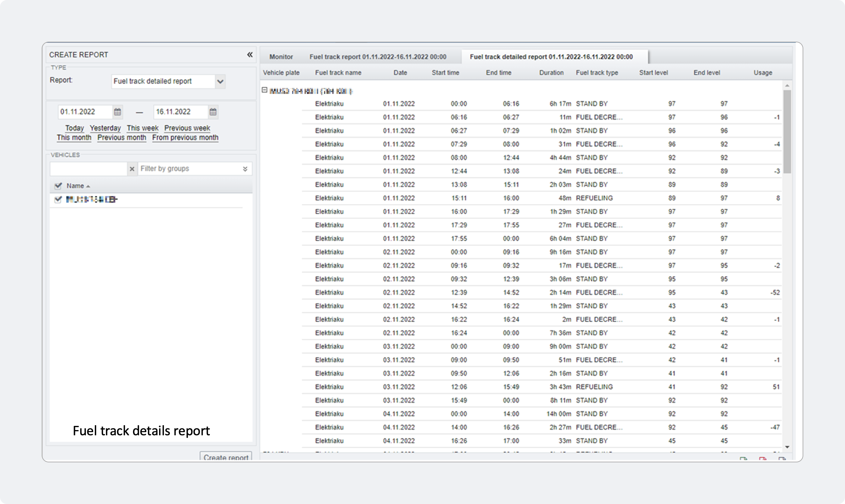Clear the vehicle search field
This screenshot has width=845, height=504.
pos(132,169)
